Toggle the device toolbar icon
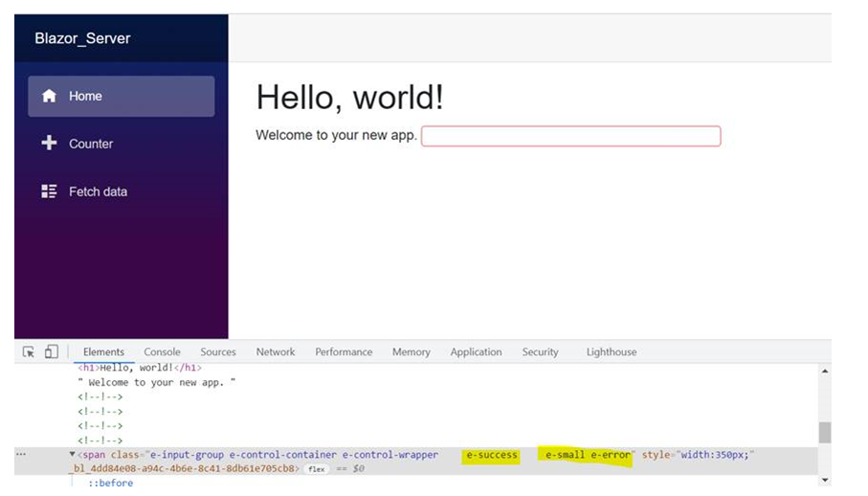868x496 pixels. coord(52,352)
